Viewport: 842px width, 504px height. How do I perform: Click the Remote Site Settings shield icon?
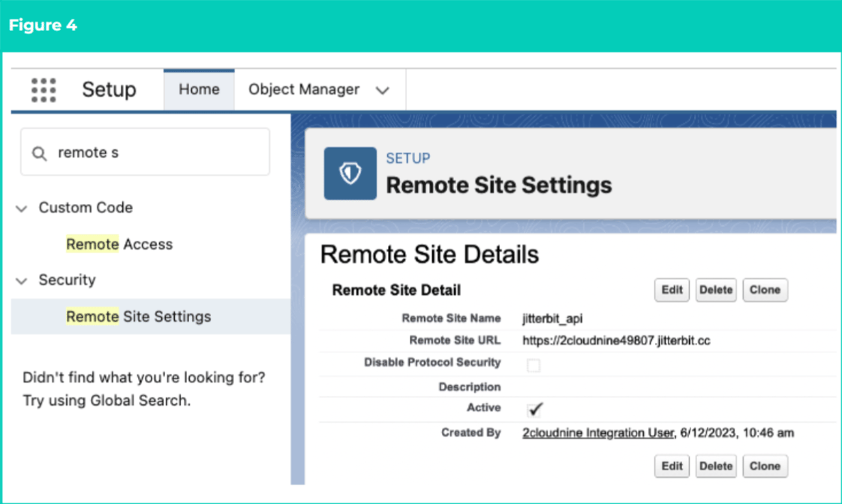pyautogui.click(x=350, y=173)
